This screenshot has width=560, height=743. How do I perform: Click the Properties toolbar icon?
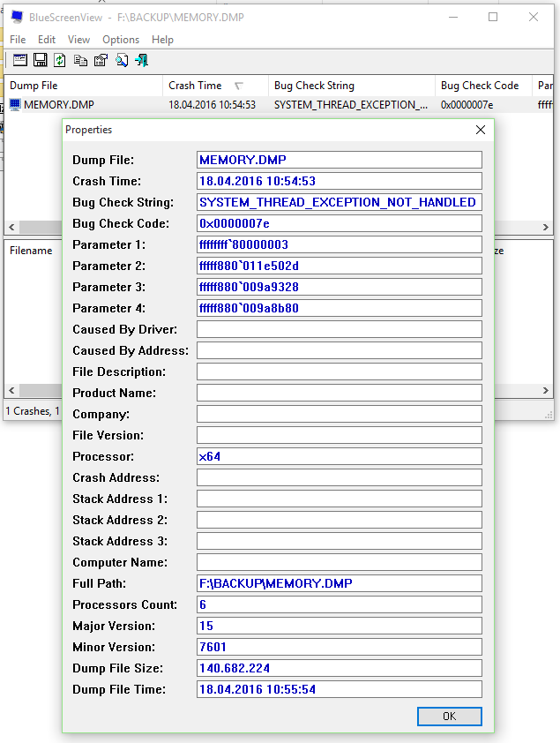[101, 60]
